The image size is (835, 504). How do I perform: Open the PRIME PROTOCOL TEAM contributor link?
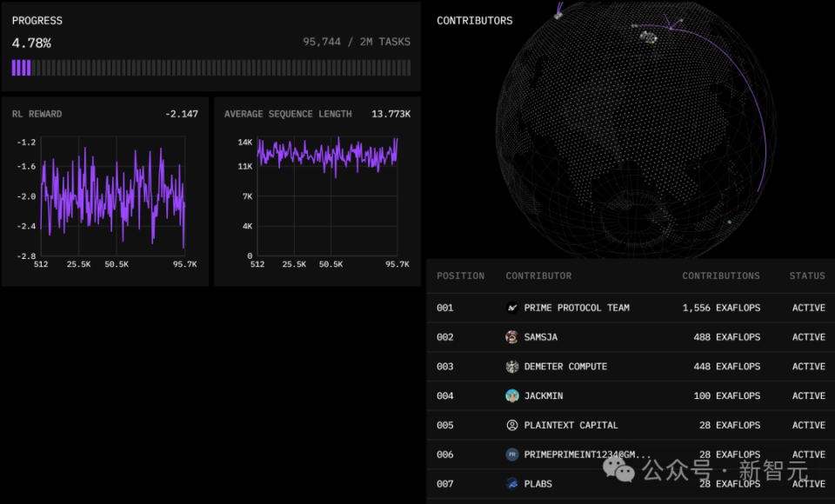coord(577,308)
